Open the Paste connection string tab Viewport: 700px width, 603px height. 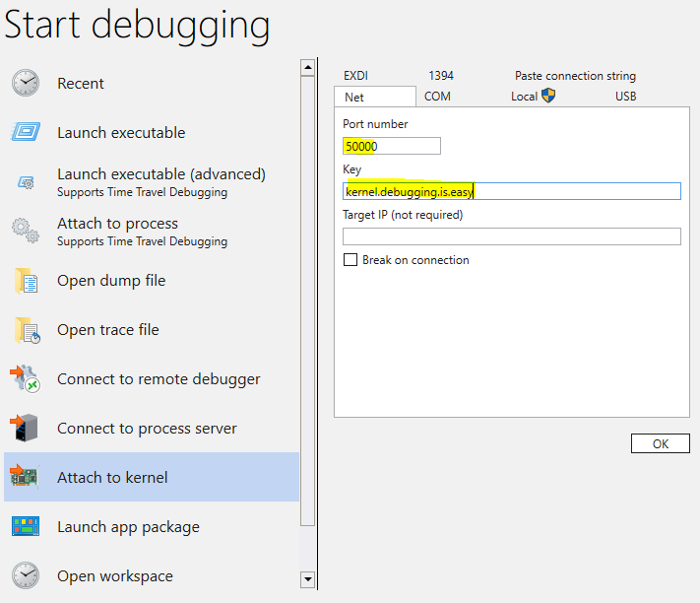575,76
